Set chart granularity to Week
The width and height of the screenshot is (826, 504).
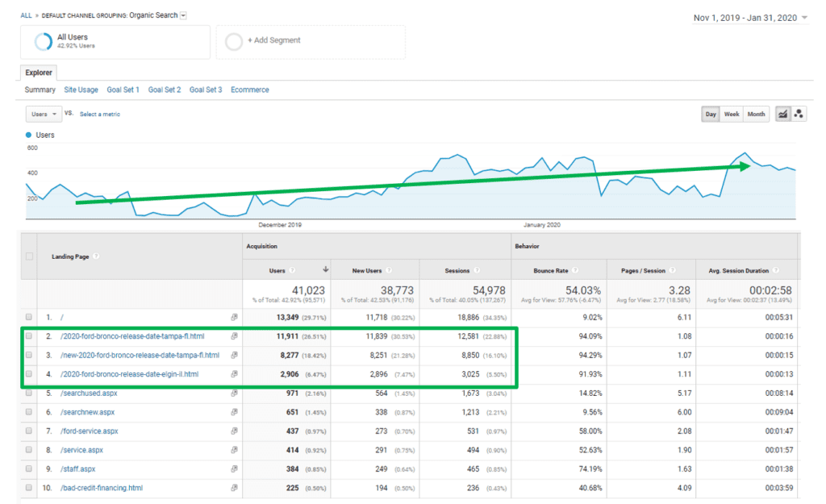pyautogui.click(x=732, y=115)
